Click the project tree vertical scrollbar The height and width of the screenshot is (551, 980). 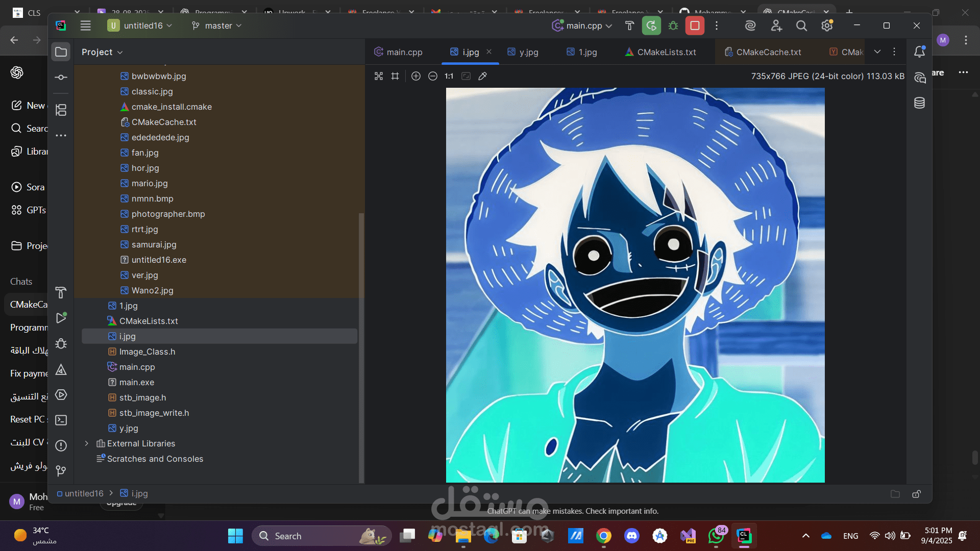point(361,347)
